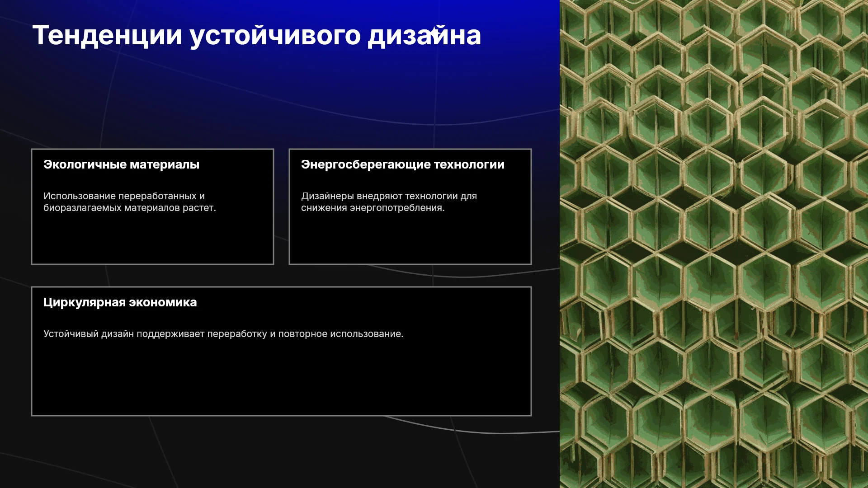The height and width of the screenshot is (488, 868).
Task: Click the green honeycomb image
Action: (714, 244)
